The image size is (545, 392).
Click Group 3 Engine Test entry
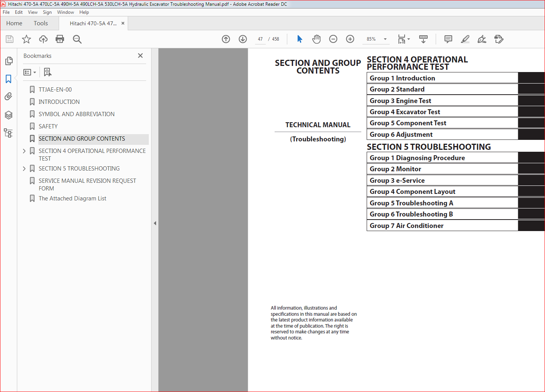pos(400,101)
